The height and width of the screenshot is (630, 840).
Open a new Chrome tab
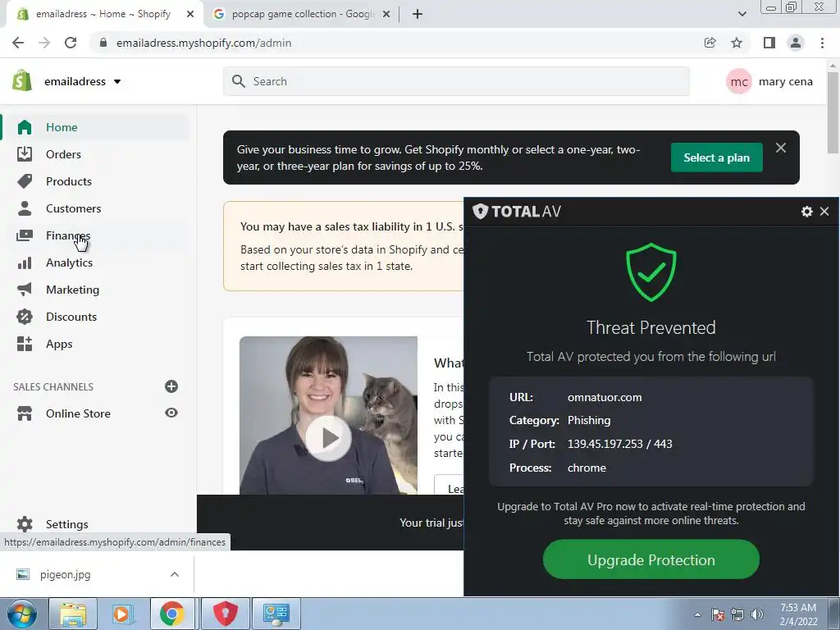click(x=418, y=14)
